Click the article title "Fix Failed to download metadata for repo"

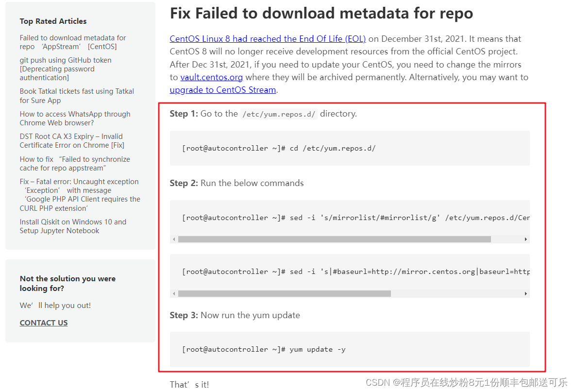(x=321, y=13)
